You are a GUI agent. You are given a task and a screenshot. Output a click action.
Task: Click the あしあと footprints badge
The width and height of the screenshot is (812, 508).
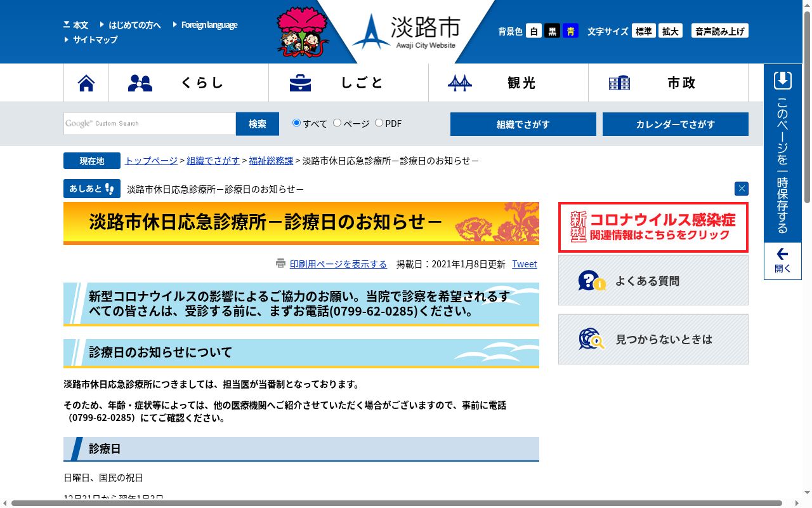(x=92, y=189)
